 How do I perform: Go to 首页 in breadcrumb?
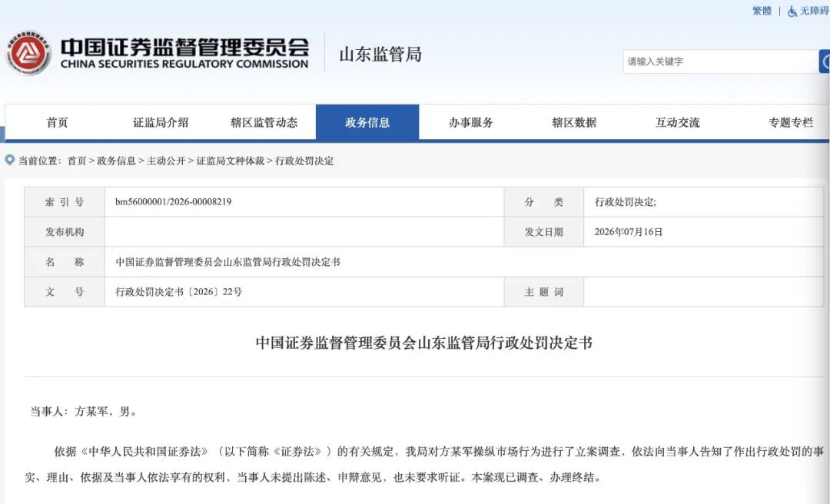[x=77, y=161]
